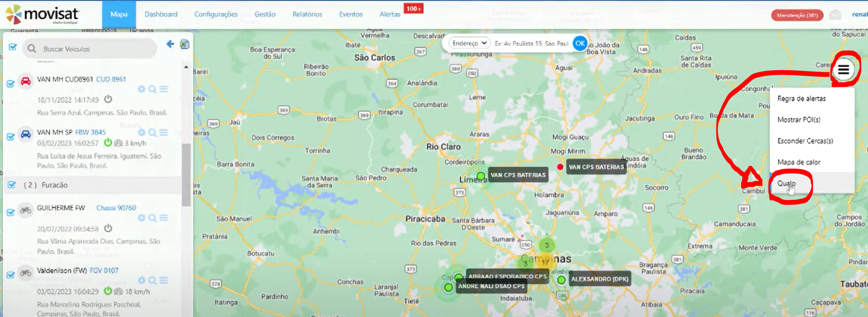Click settings gear for Valdenilson (FW)
868x317 pixels.
[141, 280]
